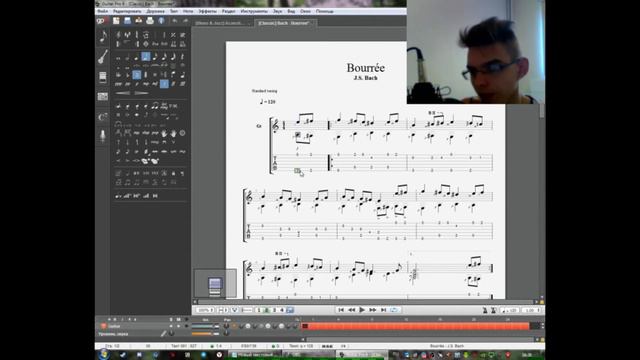640x360 pixels.
Task: Click the Steam taskbar icon
Action: [x=123, y=355]
